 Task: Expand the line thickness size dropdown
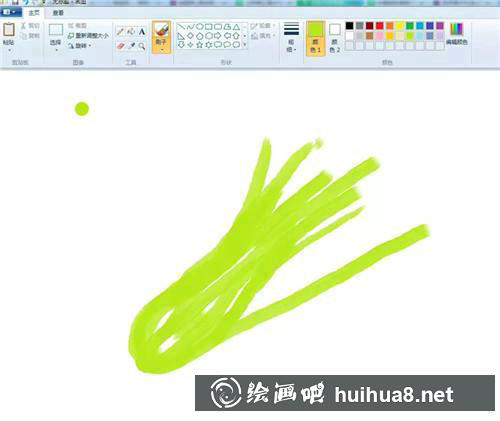(291, 37)
